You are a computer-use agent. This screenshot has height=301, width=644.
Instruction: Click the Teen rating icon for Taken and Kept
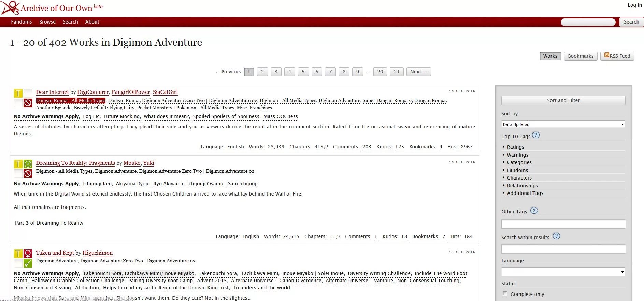coord(18,254)
